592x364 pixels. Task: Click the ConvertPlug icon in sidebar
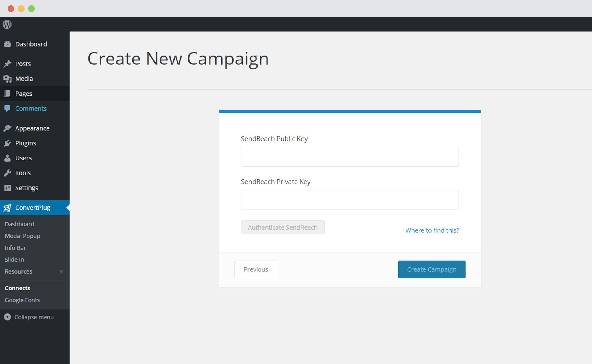pos(8,208)
